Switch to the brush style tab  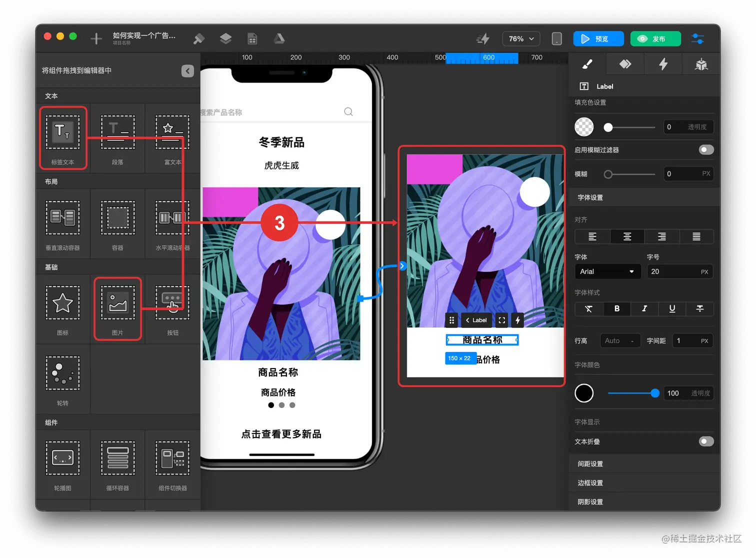coord(587,64)
